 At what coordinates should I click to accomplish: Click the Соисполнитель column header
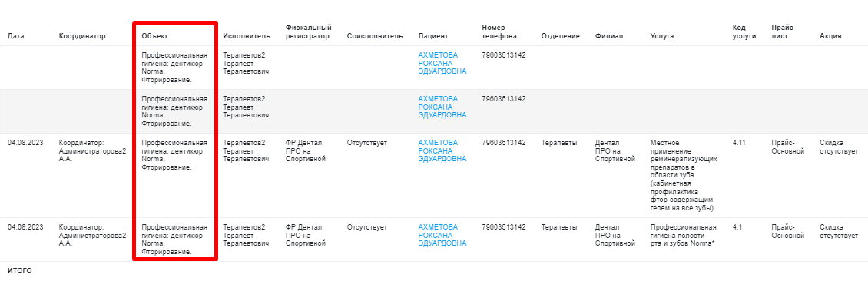coord(375,36)
